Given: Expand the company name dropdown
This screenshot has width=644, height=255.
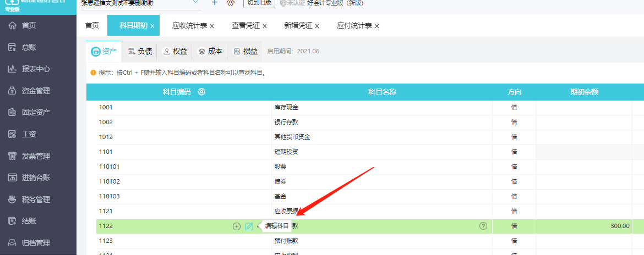Looking at the screenshot, I should [x=196, y=2].
